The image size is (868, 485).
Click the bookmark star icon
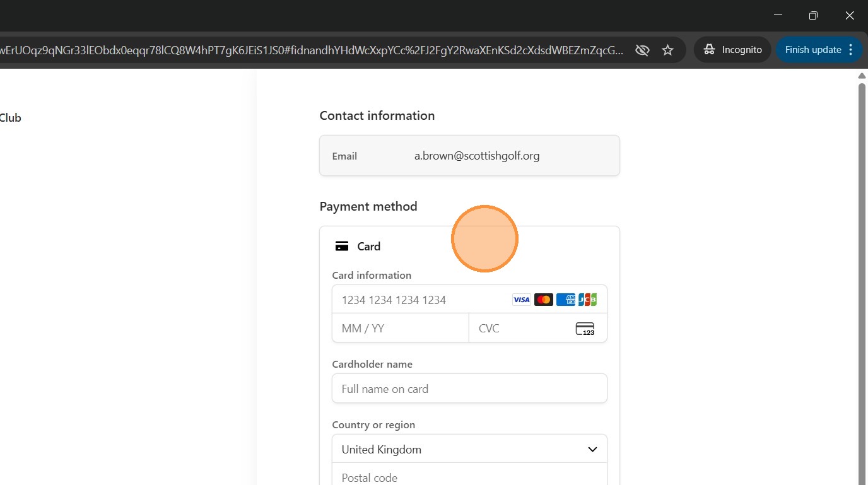[x=668, y=50]
